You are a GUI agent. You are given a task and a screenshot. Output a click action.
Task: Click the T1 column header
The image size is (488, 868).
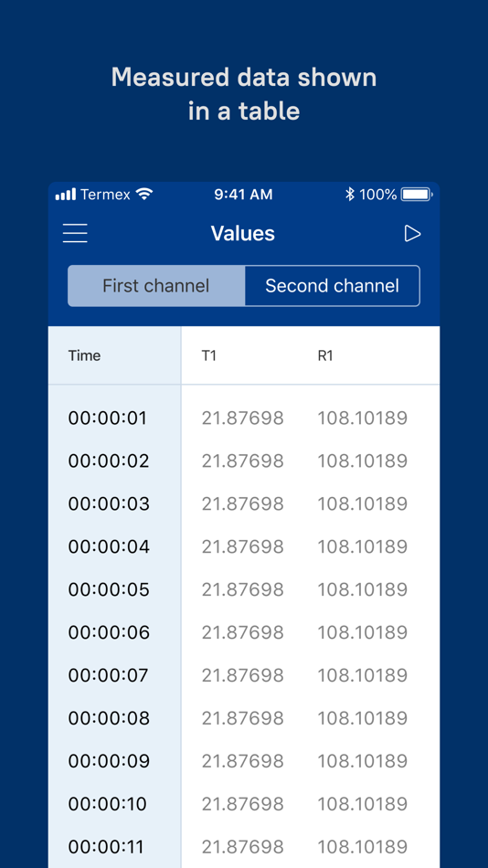pyautogui.click(x=209, y=355)
